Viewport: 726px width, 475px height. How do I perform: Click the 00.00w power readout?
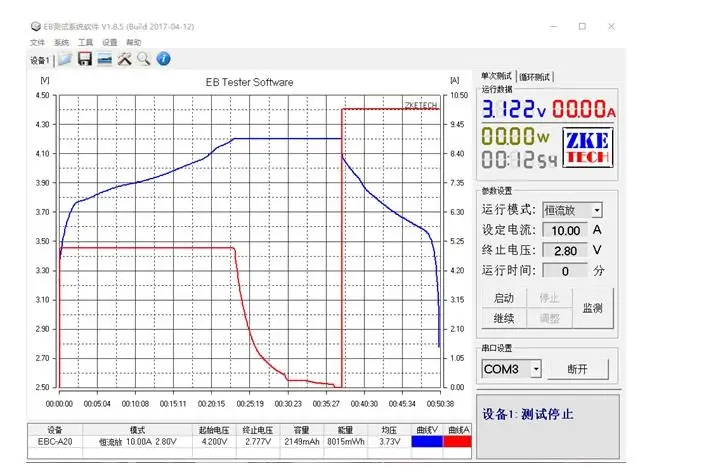pos(515,136)
